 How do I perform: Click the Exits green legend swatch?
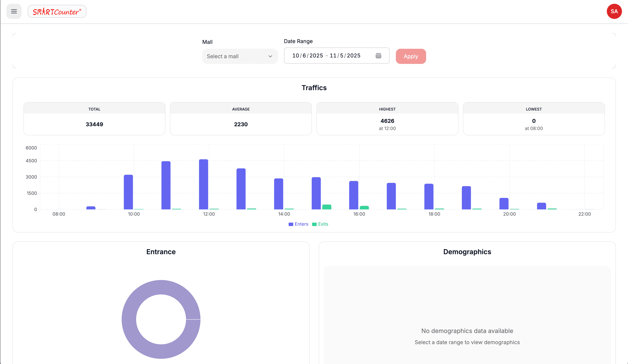pos(314,224)
